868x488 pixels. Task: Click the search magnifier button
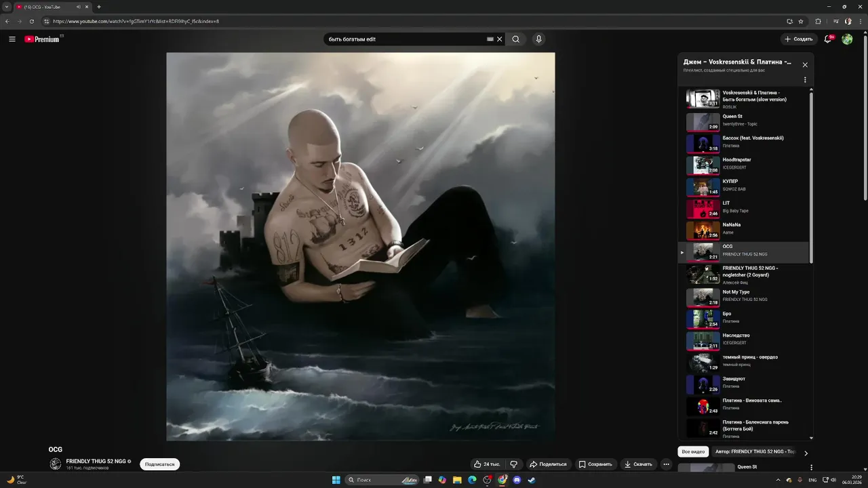pos(516,39)
